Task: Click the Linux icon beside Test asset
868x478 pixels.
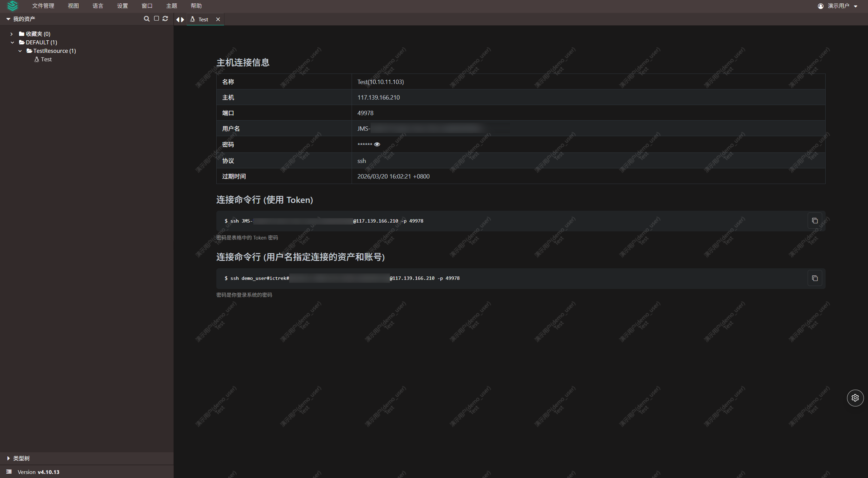Action: 37,59
